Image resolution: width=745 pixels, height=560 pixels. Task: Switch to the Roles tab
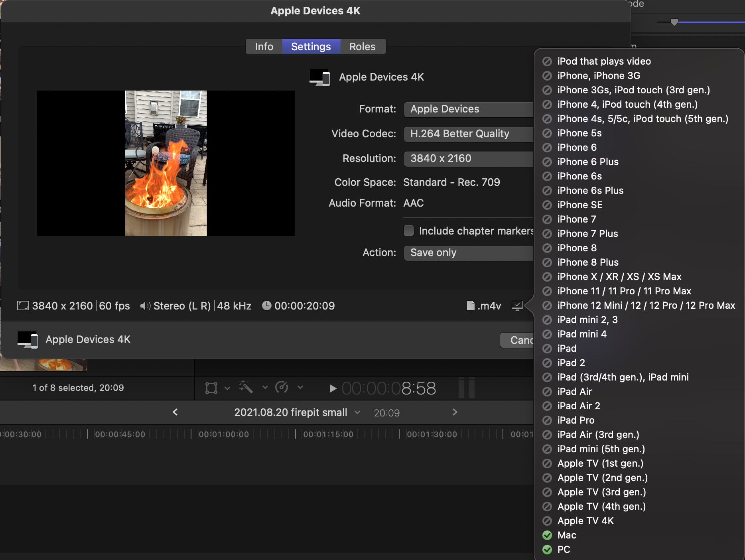coord(362,47)
